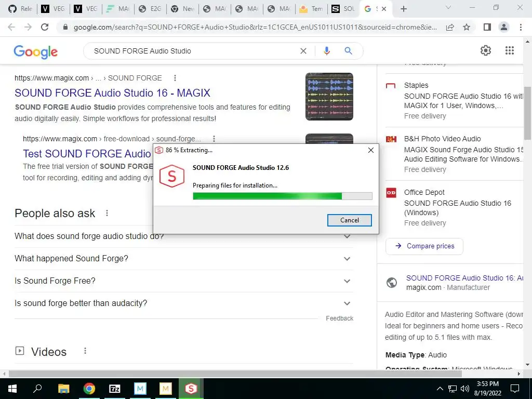Click the vertical page scrollbar

click(x=527, y=113)
